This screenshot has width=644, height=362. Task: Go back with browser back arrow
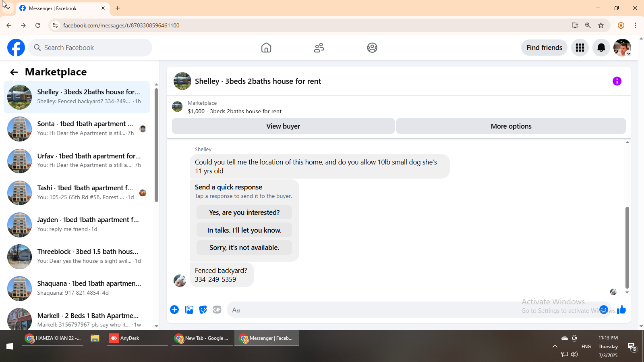9,25
